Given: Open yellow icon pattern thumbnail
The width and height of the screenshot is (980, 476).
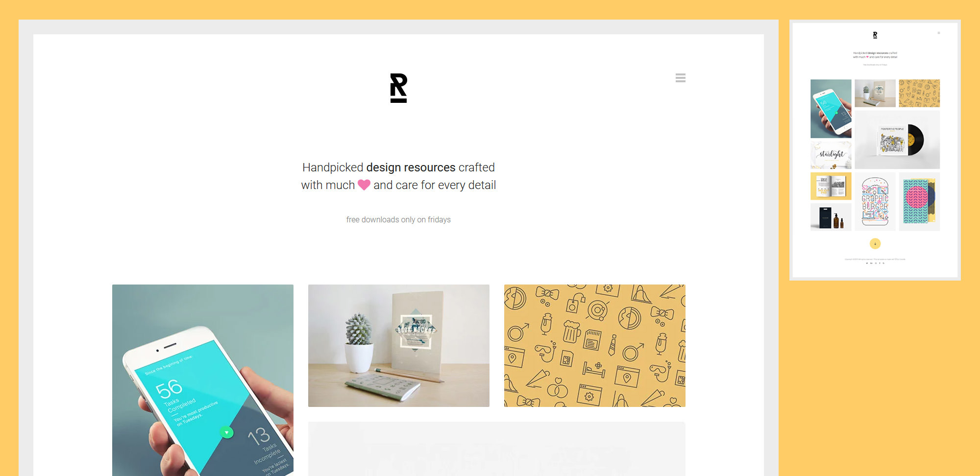Looking at the screenshot, I should point(595,346).
